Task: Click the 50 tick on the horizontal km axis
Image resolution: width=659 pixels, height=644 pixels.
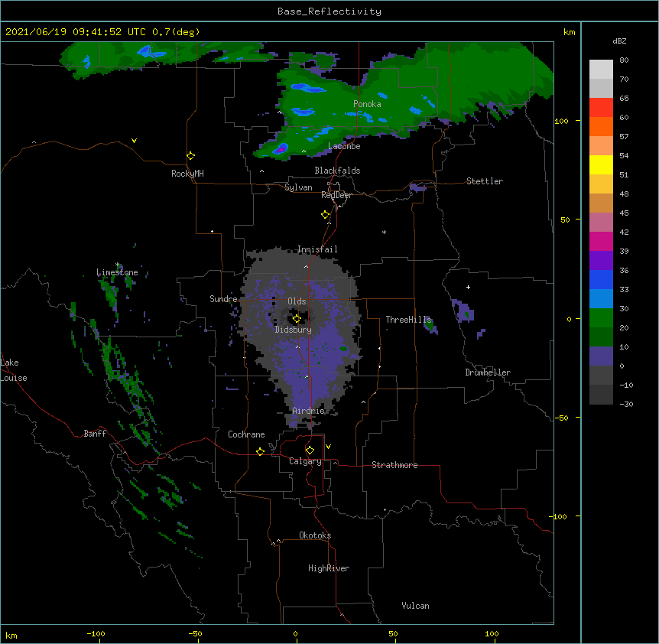Action: pyautogui.click(x=393, y=633)
